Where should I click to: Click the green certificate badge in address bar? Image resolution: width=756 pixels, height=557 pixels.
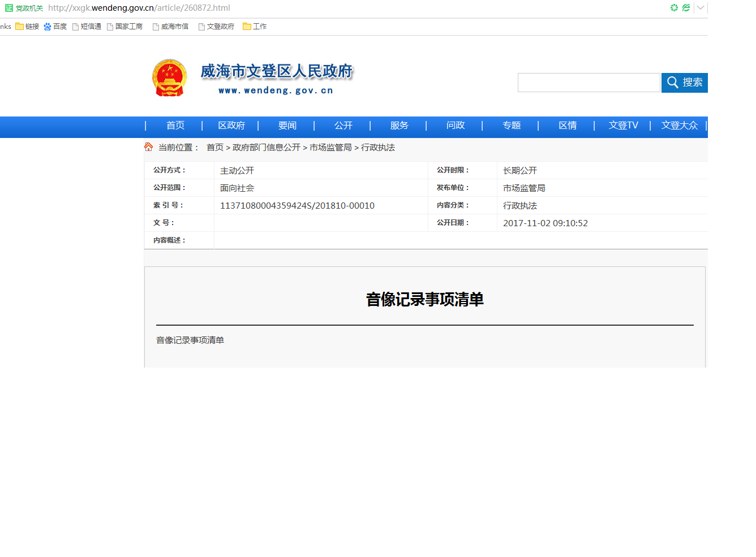[9, 8]
